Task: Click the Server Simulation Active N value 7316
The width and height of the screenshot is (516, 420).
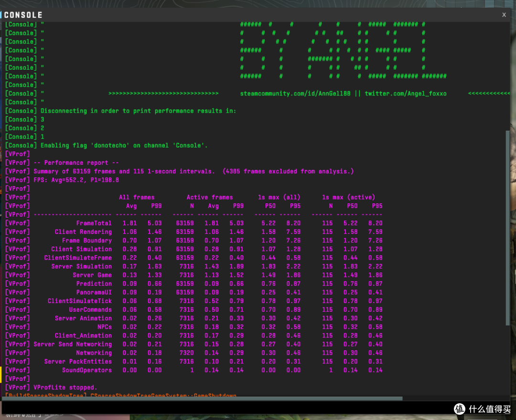Action: click(187, 266)
